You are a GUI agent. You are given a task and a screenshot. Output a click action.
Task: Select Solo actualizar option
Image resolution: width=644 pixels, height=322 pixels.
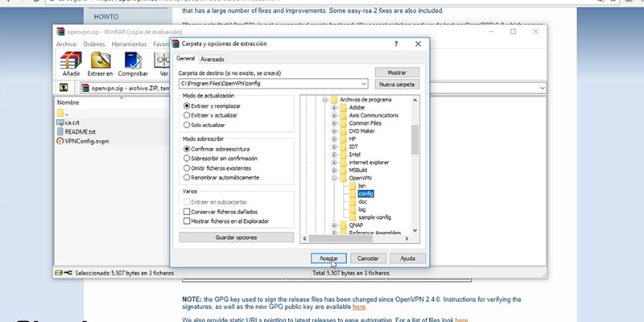click(187, 125)
